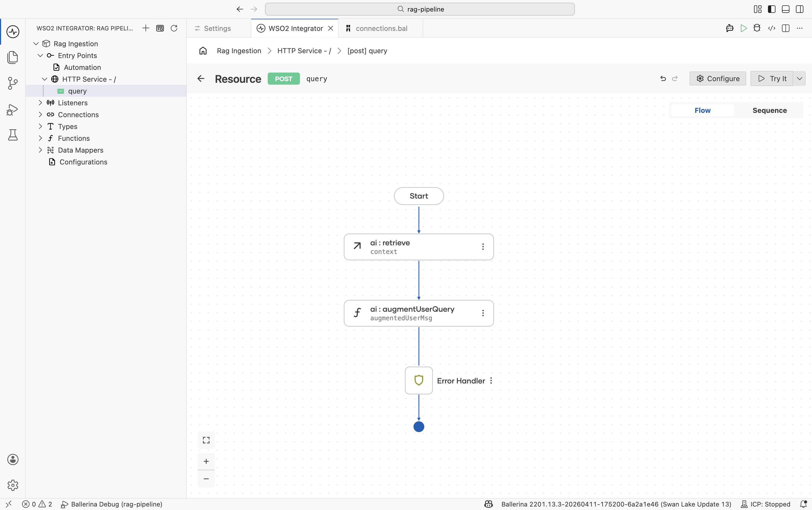Switch diagram to Flow view

tap(702, 110)
